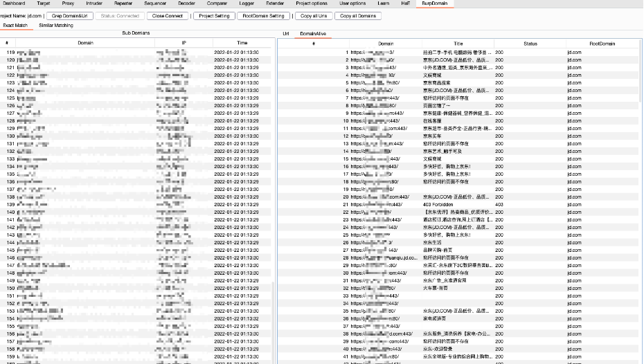Sort alive domains by Status column

(530, 44)
